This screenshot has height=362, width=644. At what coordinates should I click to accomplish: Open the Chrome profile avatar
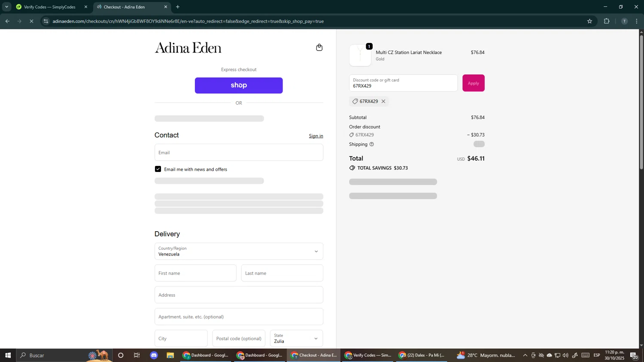tap(624, 21)
